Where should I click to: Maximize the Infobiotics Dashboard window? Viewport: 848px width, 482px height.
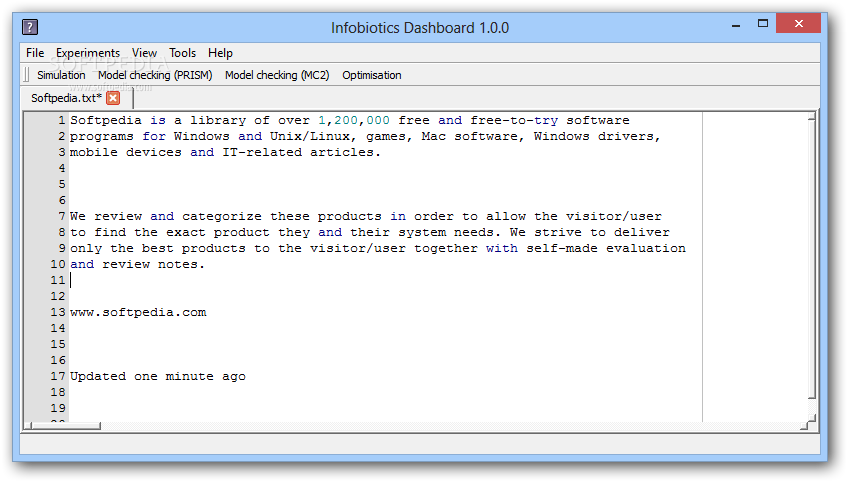click(763, 23)
